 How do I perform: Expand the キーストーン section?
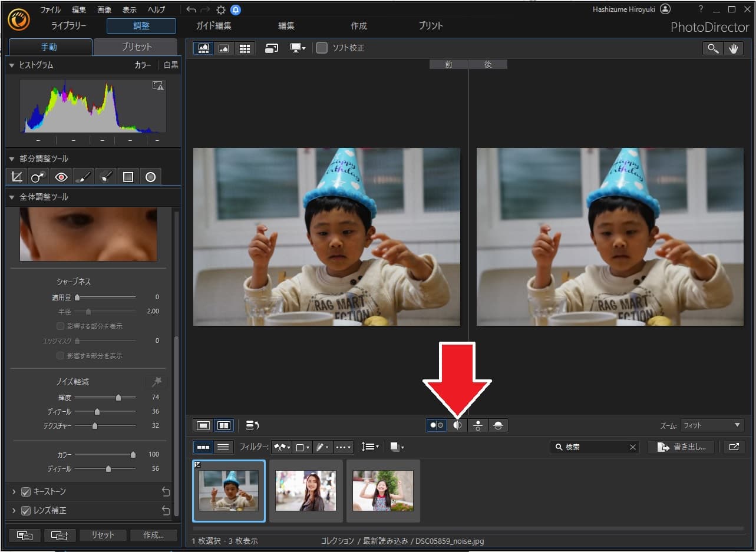pos(14,492)
